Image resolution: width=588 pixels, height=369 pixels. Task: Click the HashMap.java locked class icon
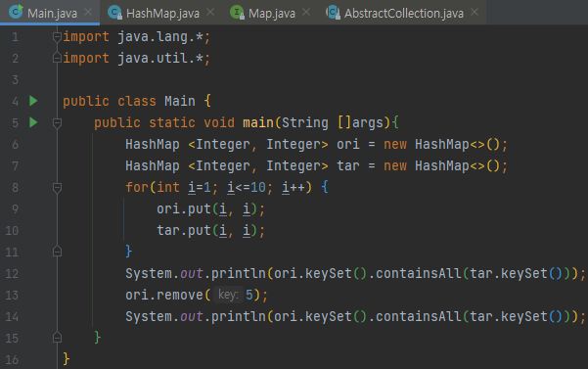[x=114, y=13]
